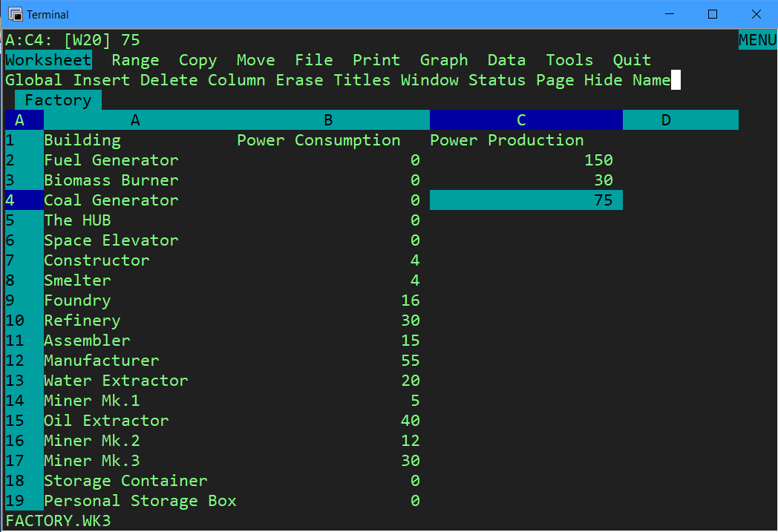Open the File menu
Viewport: 778px width, 532px height.
point(313,60)
